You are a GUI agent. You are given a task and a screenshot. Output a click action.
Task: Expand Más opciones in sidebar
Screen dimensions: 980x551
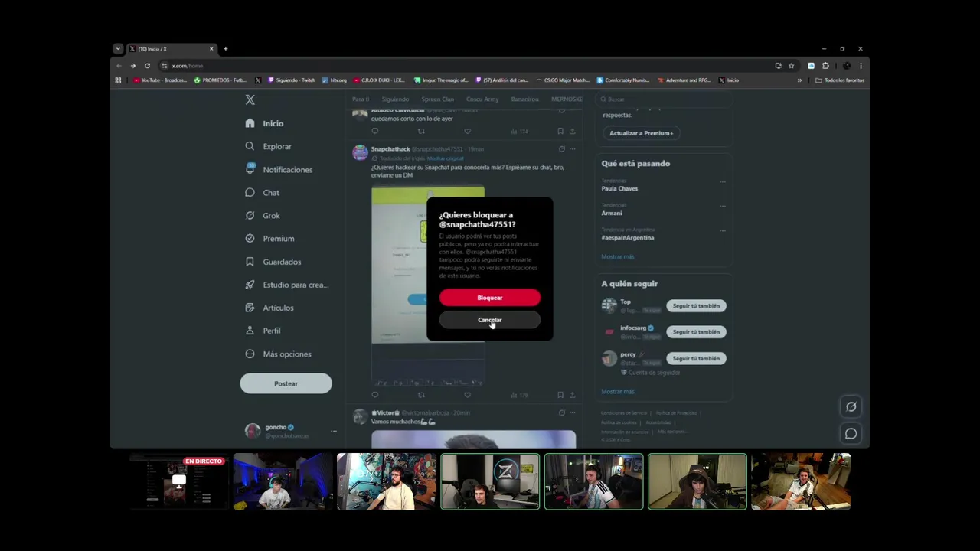(x=278, y=354)
